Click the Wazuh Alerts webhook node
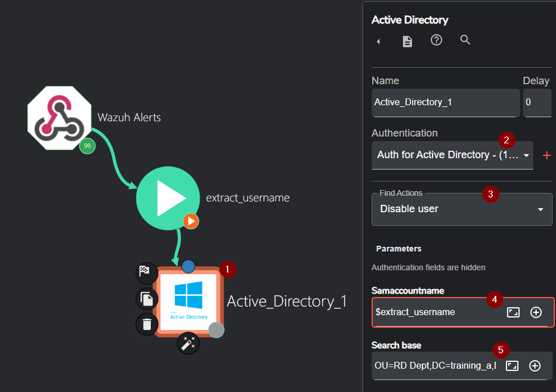This screenshot has height=392, width=556. [59, 118]
